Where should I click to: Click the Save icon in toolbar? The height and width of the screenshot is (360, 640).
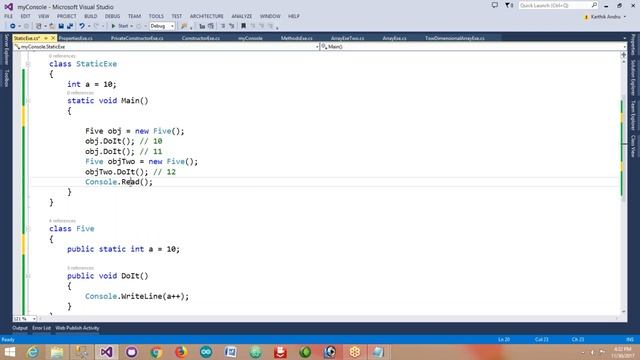coord(61,26)
